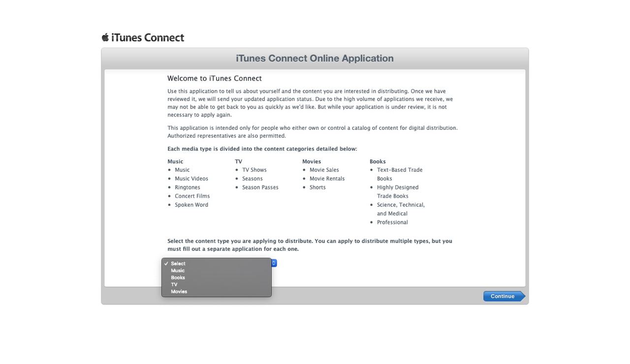Click 'Text-Based Trade Books' list item
Viewport: 630px width, 364px height.
tap(400, 174)
